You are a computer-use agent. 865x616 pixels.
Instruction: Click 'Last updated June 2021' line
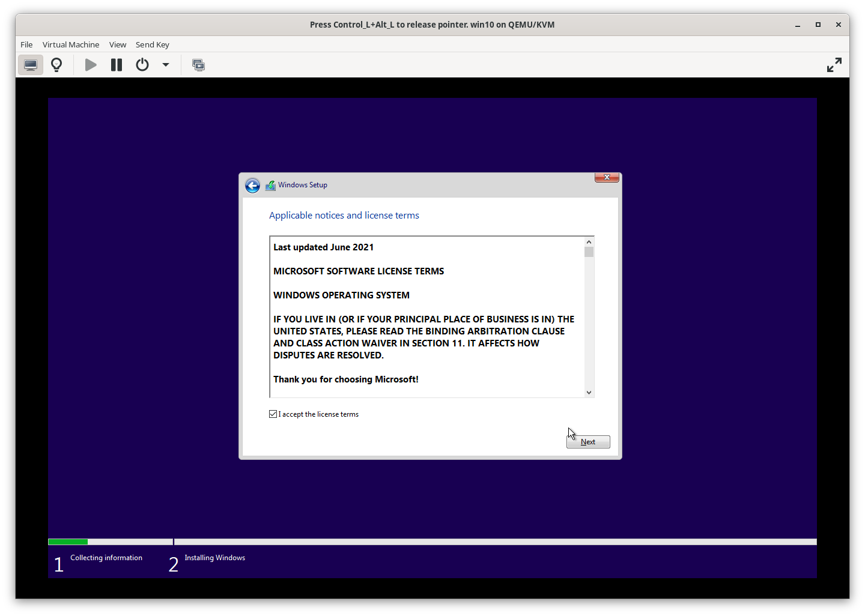[x=324, y=247]
